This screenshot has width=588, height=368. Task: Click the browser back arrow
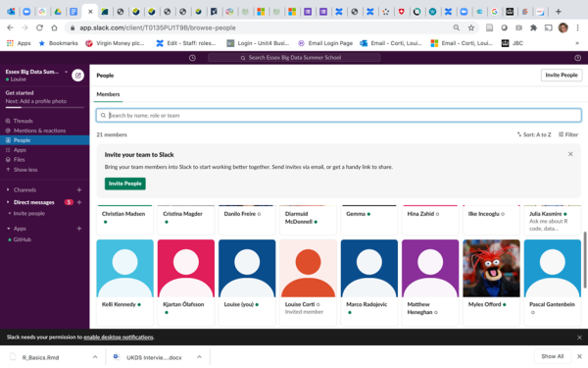click(10, 27)
